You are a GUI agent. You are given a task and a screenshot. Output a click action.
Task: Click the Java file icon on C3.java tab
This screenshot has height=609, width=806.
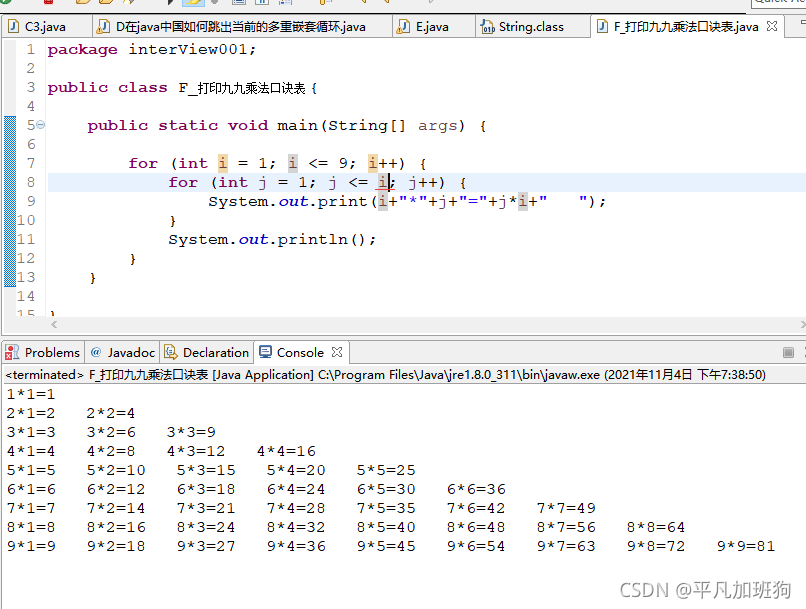coord(14,26)
